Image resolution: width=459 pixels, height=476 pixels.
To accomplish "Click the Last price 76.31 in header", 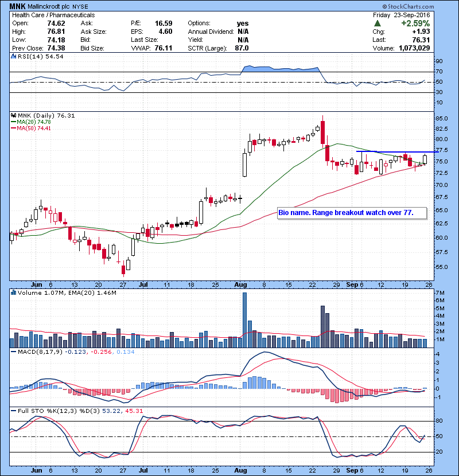I will pos(421,40).
